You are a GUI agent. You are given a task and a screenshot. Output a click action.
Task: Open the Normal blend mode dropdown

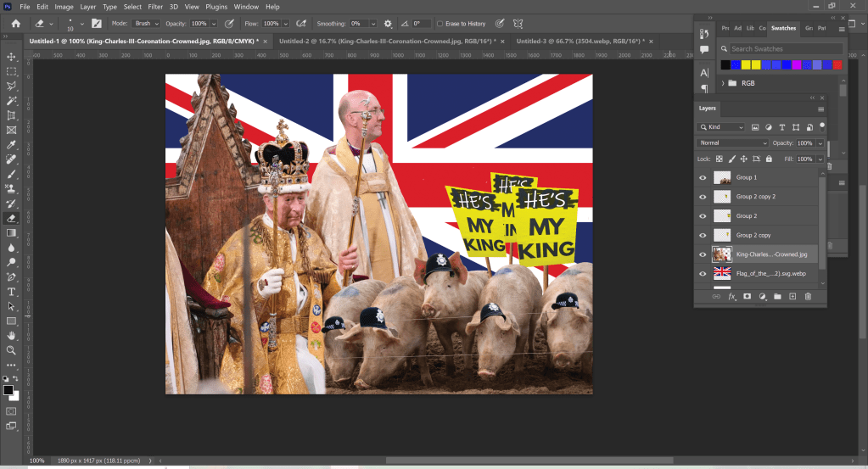click(x=732, y=143)
